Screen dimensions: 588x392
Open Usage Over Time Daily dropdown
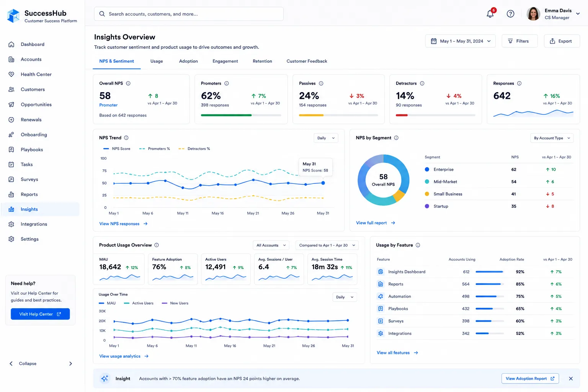pyautogui.click(x=345, y=297)
